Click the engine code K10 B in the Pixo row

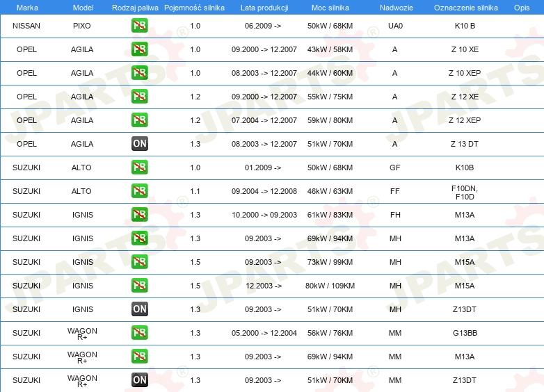465,26
